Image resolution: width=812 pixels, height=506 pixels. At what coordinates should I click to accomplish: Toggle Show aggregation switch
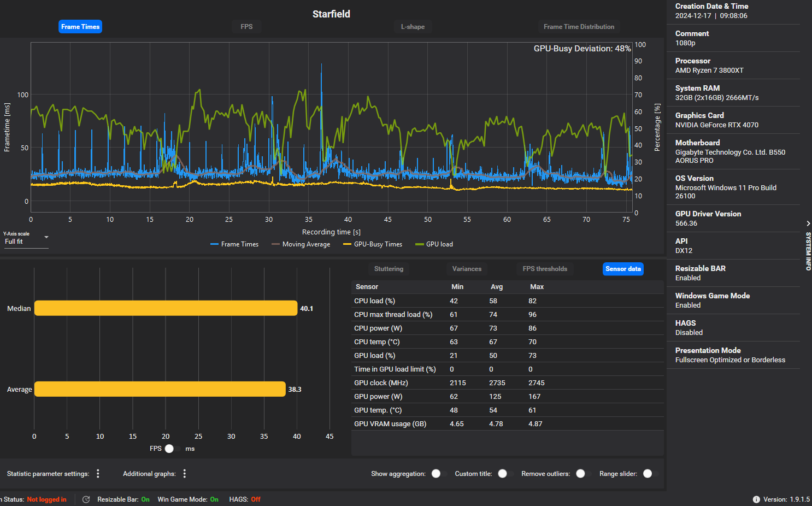point(438,474)
